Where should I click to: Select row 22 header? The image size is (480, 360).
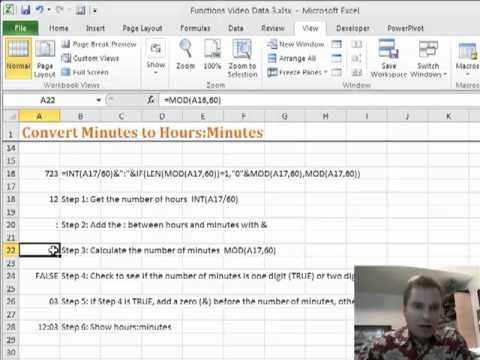click(x=11, y=250)
